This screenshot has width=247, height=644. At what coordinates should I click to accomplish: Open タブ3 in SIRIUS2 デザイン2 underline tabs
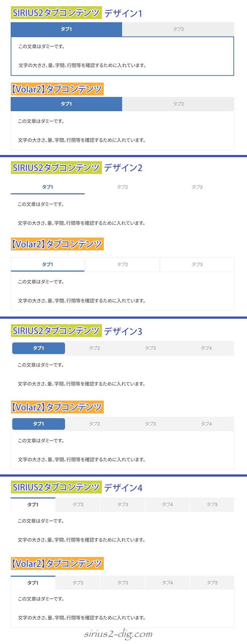tap(197, 187)
